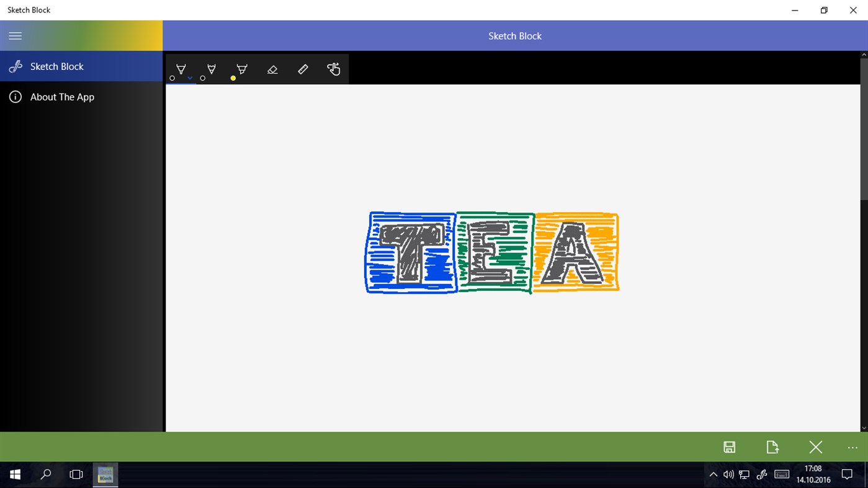This screenshot has width=868, height=488.
Task: Expand the navigation hamburger menu
Action: coord(15,35)
